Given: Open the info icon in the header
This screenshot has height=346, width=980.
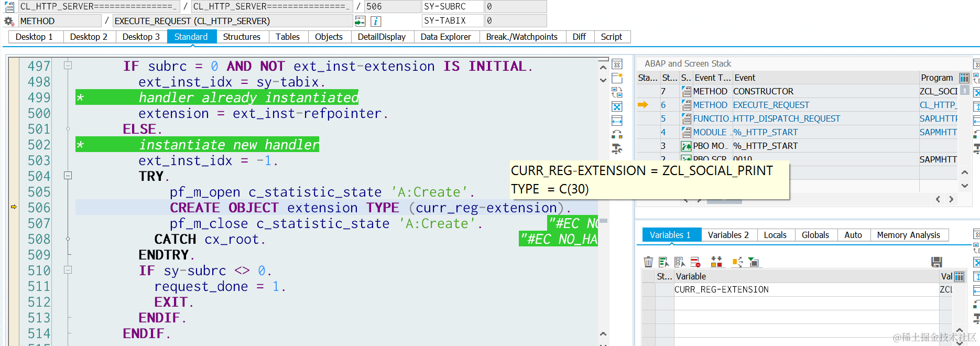Looking at the screenshot, I should 376,21.
